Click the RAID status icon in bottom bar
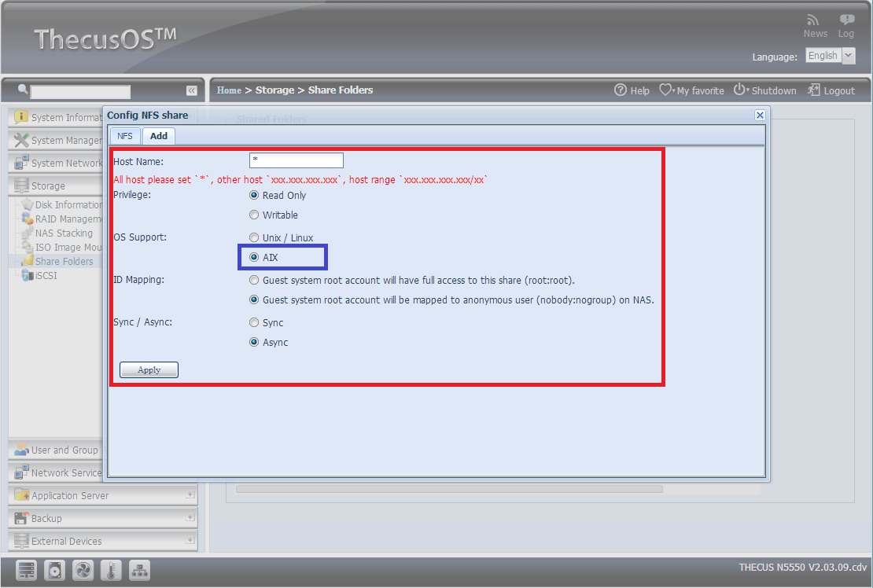 [x=27, y=570]
